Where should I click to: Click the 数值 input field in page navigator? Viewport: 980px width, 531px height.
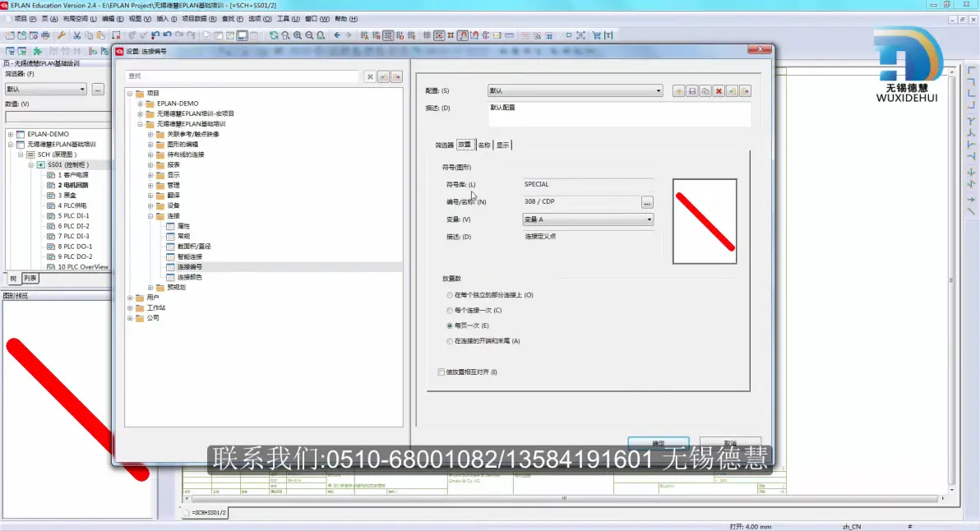pos(57,117)
